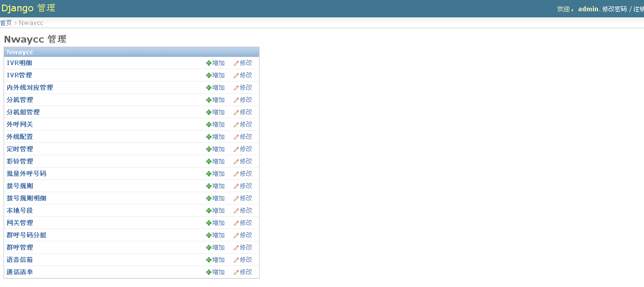The width and height of the screenshot is (644, 287).
Task: Open the 内外线对应管理 model link
Action: (30, 88)
